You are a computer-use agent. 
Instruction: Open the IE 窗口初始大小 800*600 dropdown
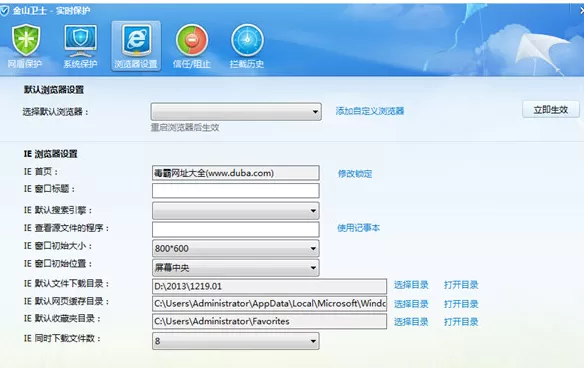tap(235, 248)
